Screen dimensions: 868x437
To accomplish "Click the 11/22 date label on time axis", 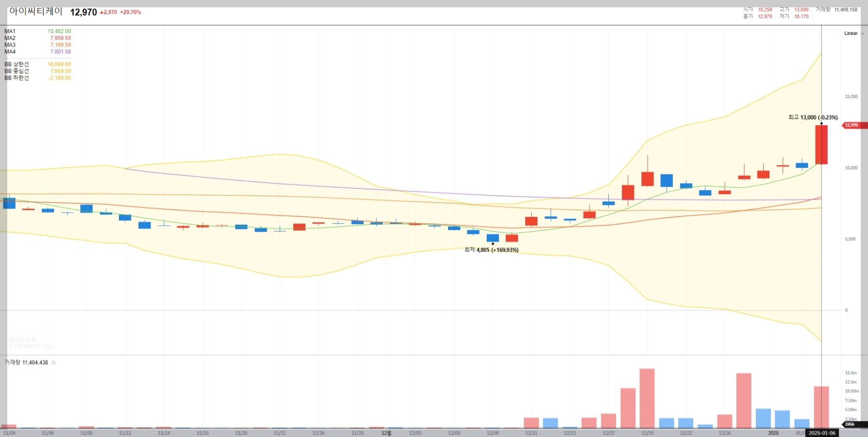I will [x=280, y=433].
